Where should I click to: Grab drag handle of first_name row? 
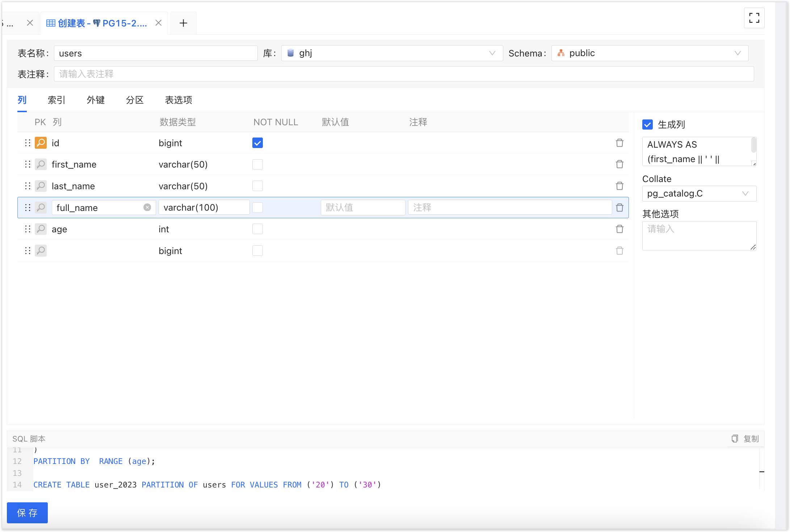pyautogui.click(x=28, y=164)
